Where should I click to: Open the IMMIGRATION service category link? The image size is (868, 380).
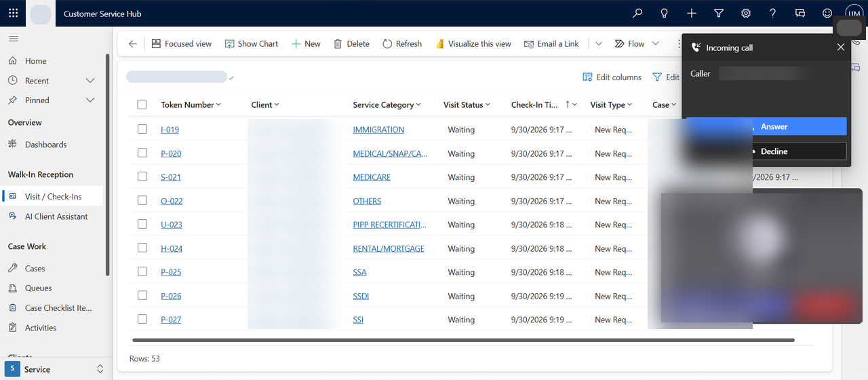point(378,130)
